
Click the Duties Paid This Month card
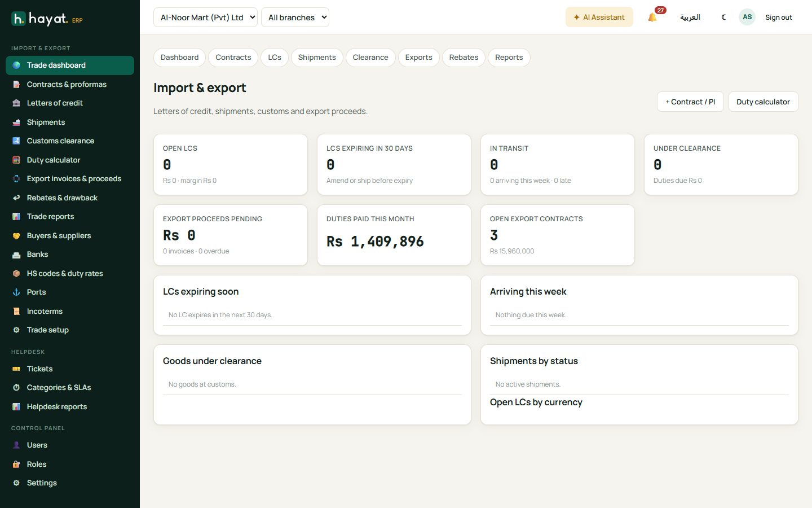394,235
